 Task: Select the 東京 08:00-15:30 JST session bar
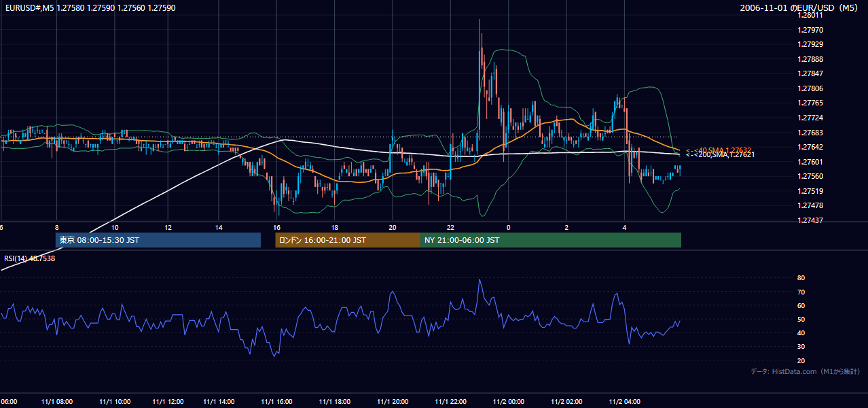(x=158, y=240)
